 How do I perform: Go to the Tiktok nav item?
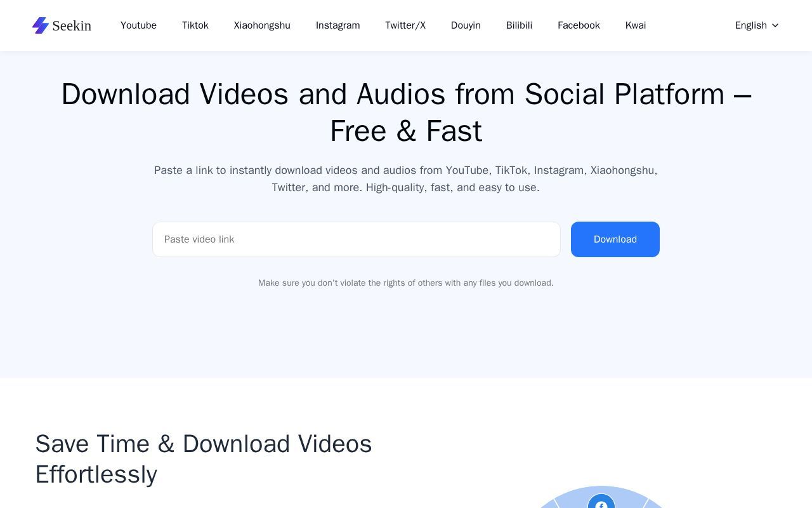(195, 25)
